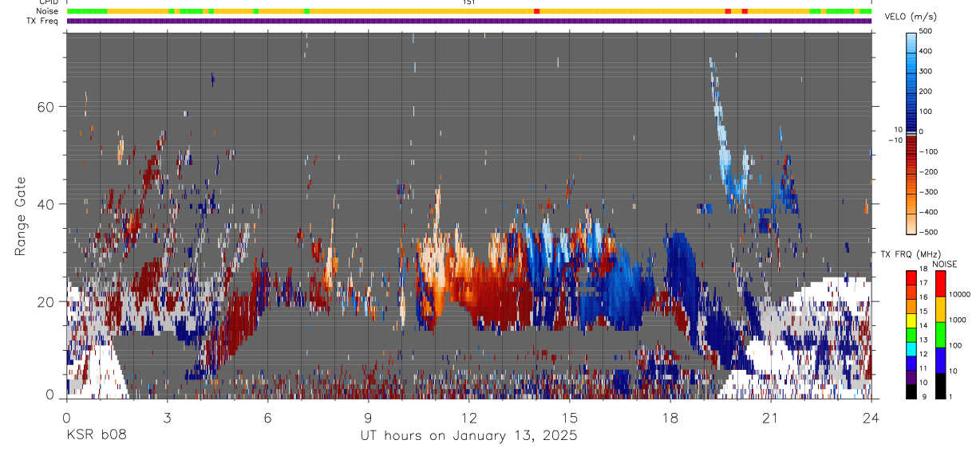Click hour 3 tick label on time axis
This screenshot has height=452, width=980.
167,417
